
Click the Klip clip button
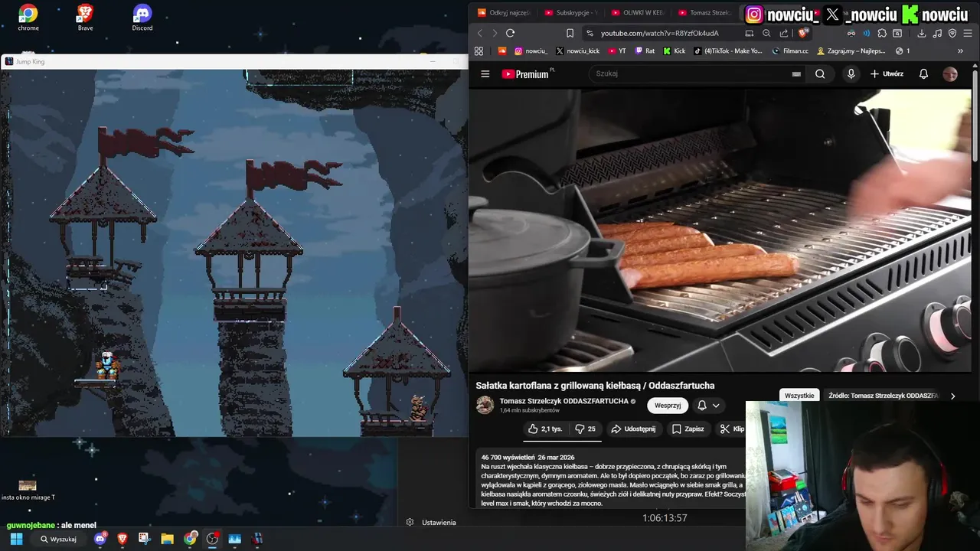tap(732, 429)
